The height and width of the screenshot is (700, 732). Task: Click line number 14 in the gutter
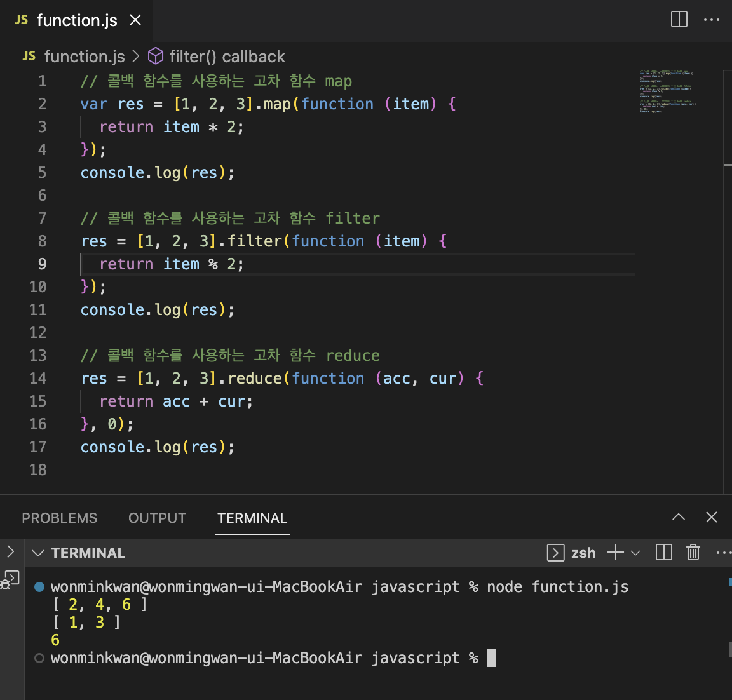click(x=38, y=379)
